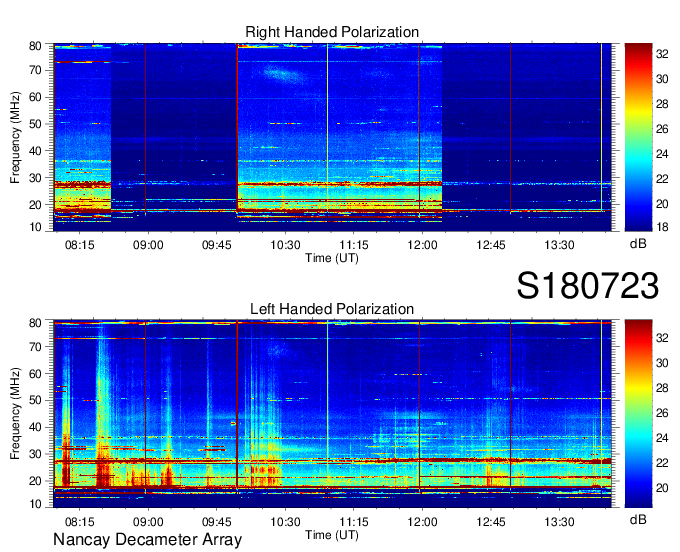The width and height of the screenshot is (680, 552).
Task: Click the 50 MHz tick on the upper frequency axis
Action: (x=35, y=124)
